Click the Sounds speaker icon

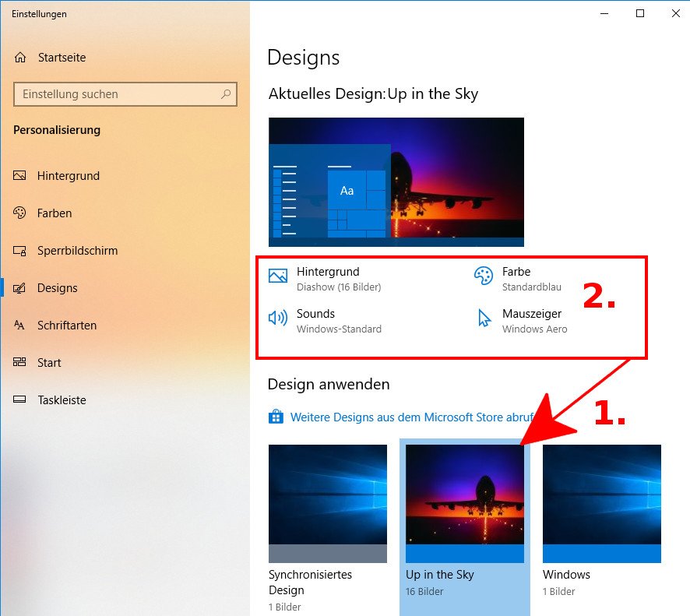click(x=278, y=318)
